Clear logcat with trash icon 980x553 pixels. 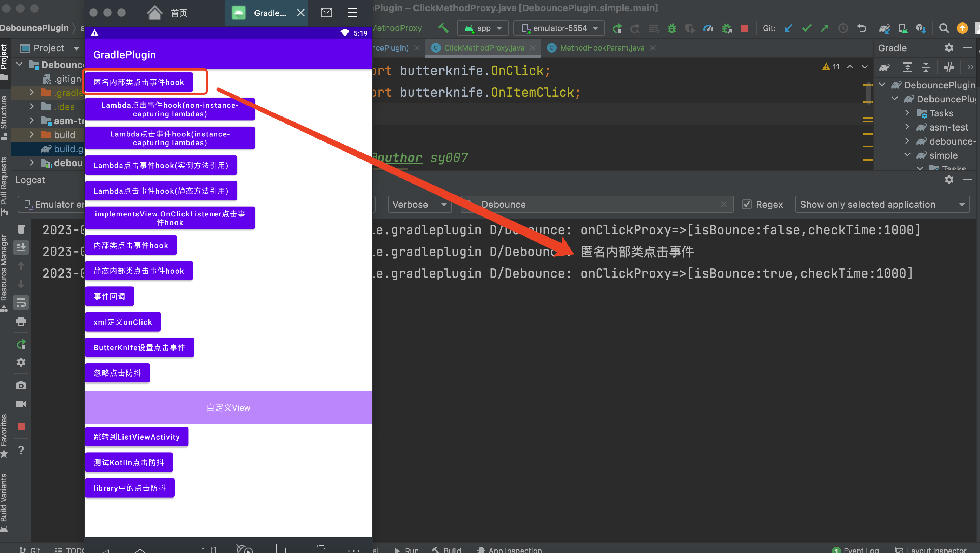pos(21,229)
